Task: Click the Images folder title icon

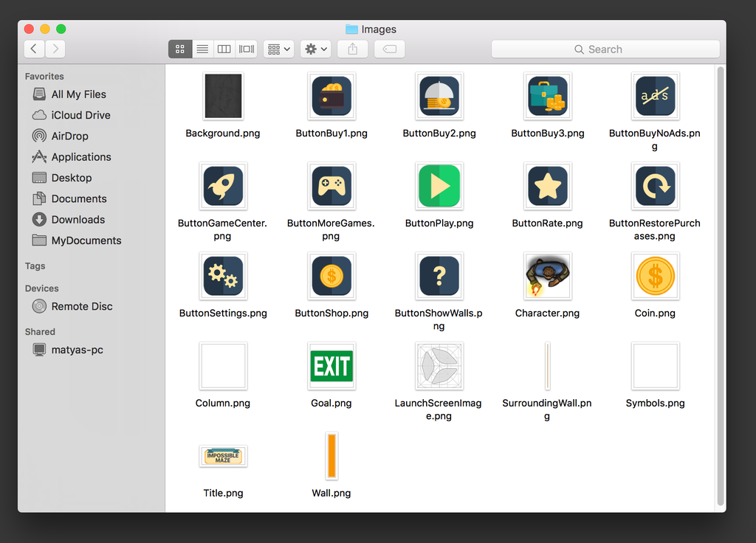Action: click(x=352, y=30)
